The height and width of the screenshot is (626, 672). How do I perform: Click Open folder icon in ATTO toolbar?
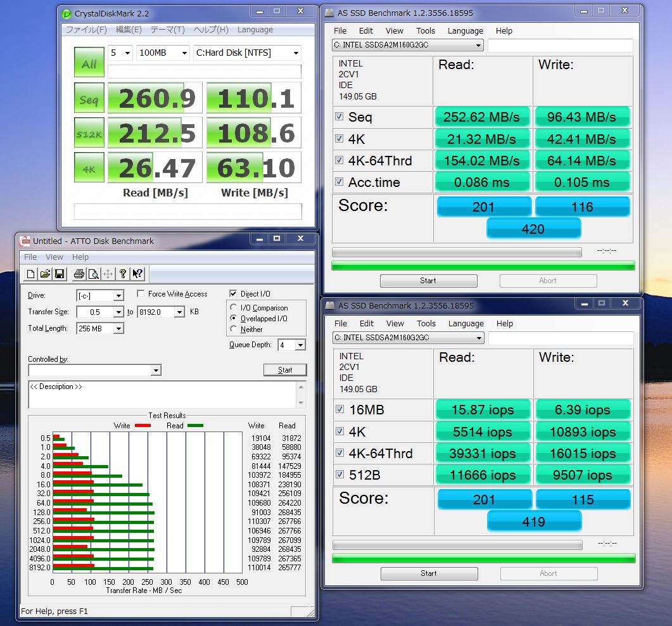tap(46, 274)
